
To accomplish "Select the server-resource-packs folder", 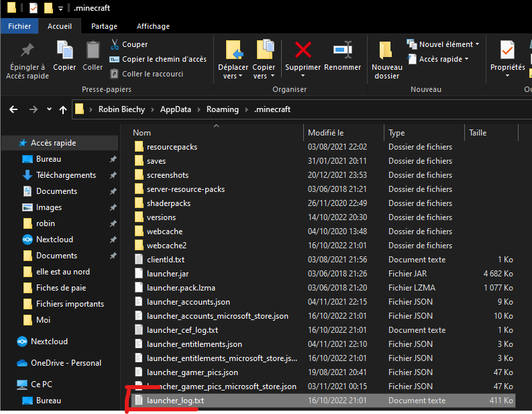I will coord(186,189).
